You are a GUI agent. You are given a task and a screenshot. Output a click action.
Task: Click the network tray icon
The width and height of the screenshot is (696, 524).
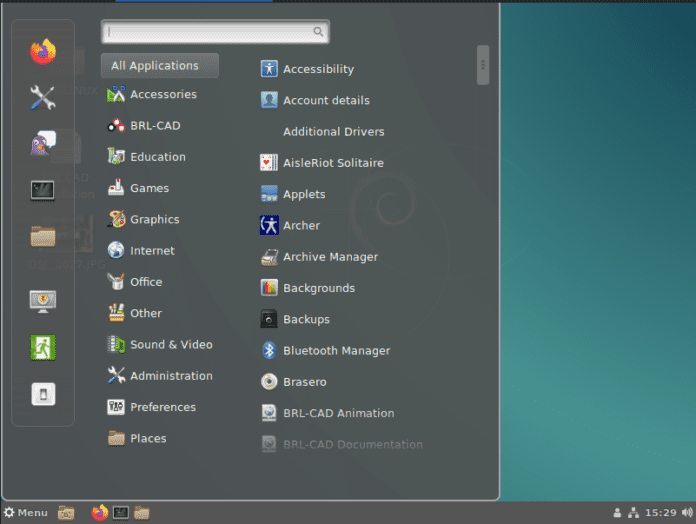[x=633, y=513]
